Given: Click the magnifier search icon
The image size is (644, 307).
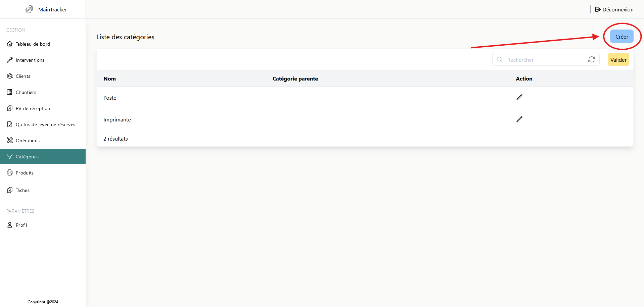Looking at the screenshot, I should tap(500, 59).
